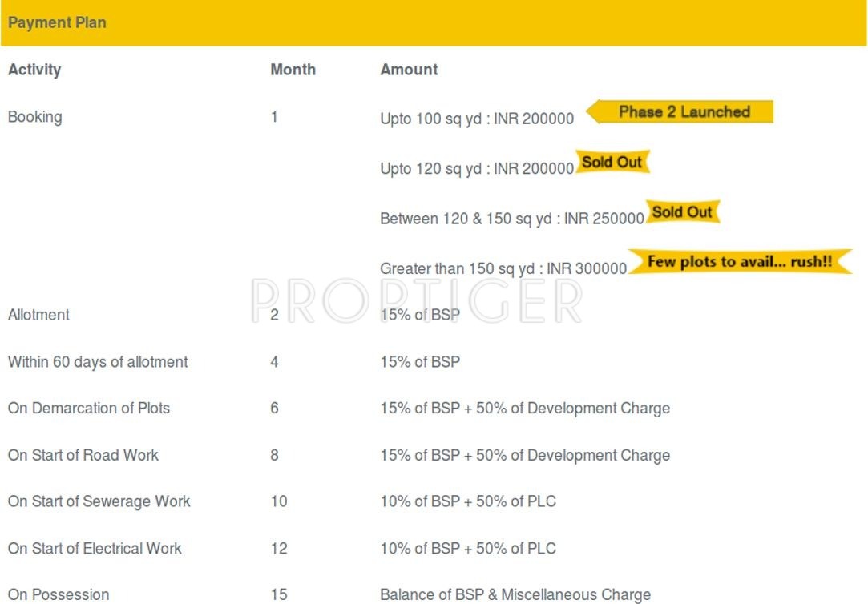The width and height of the screenshot is (868, 604).
Task: Click the 'Few plots to avail... rush!!' banner
Action: (x=740, y=262)
